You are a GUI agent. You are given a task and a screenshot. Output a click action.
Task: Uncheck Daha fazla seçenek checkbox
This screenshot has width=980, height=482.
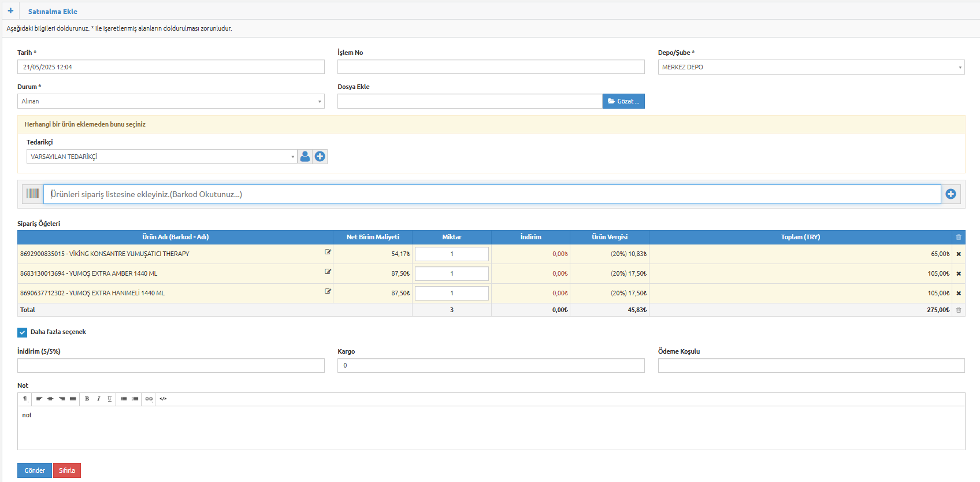coord(23,332)
